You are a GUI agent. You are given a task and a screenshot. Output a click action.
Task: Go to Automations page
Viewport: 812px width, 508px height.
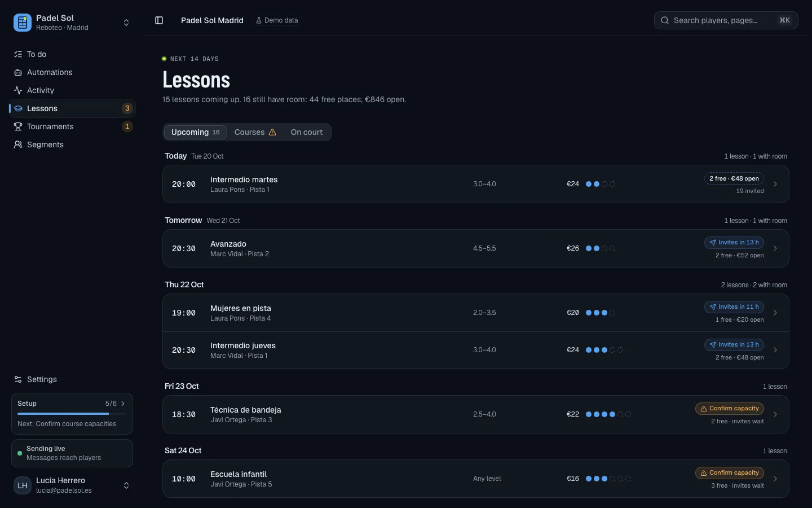(72, 72)
